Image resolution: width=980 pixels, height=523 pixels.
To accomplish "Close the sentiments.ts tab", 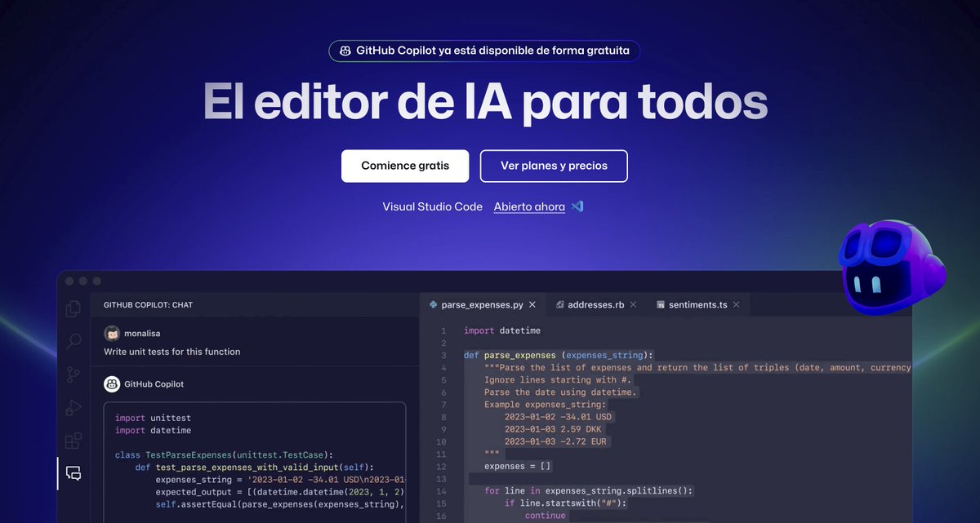I will coord(736,304).
